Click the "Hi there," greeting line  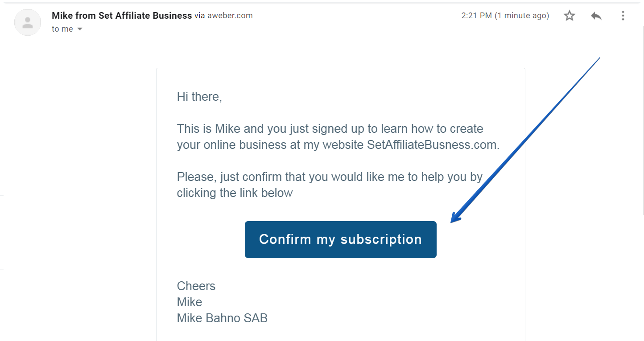199,97
